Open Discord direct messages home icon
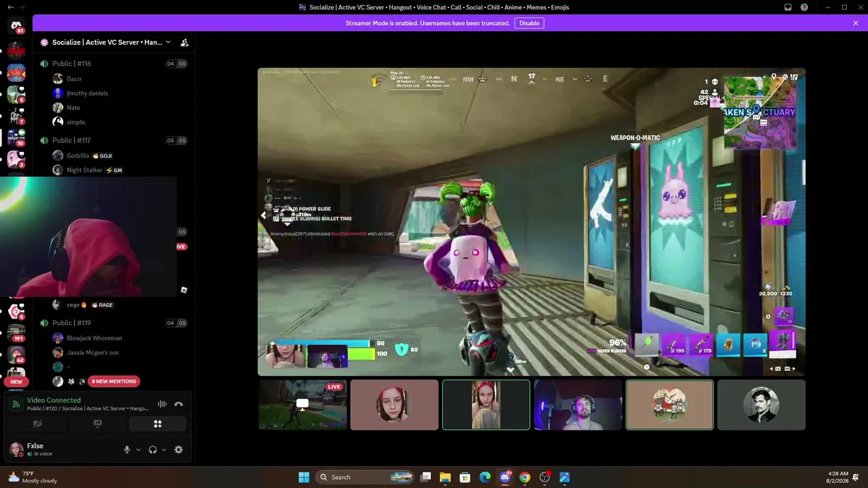Viewport: 868px width, 488px height. (x=16, y=26)
